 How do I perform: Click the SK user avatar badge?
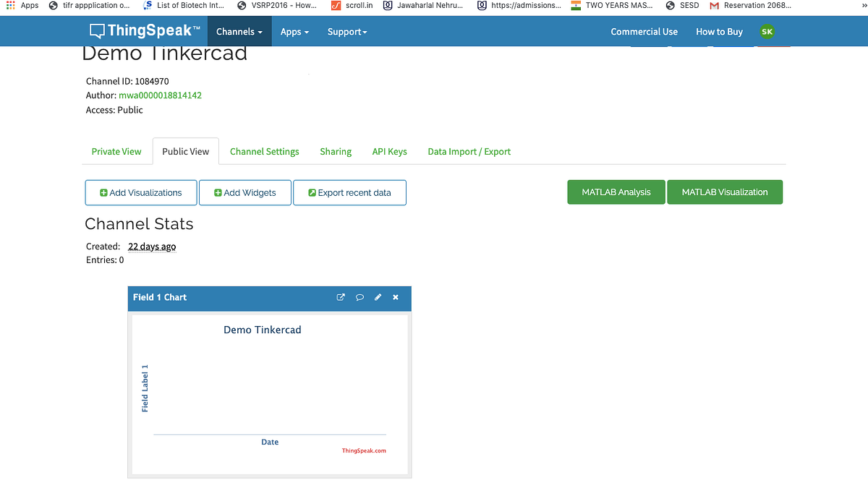(767, 32)
